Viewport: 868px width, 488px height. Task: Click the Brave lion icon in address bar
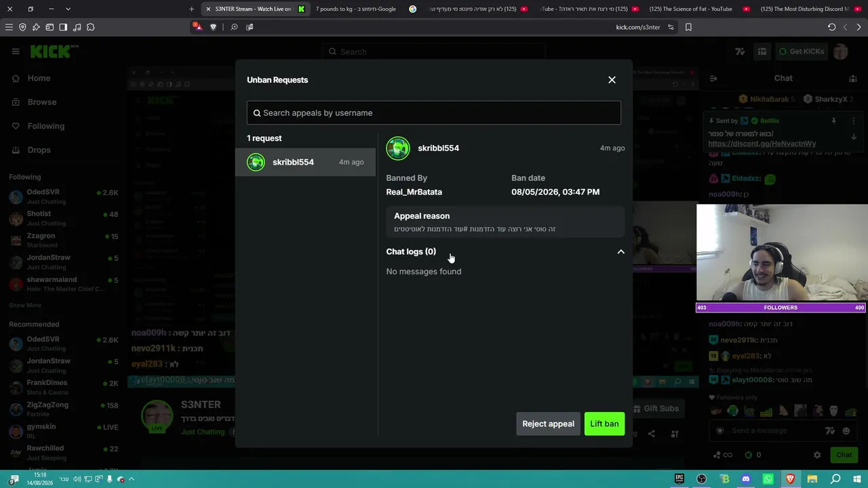[x=214, y=27]
